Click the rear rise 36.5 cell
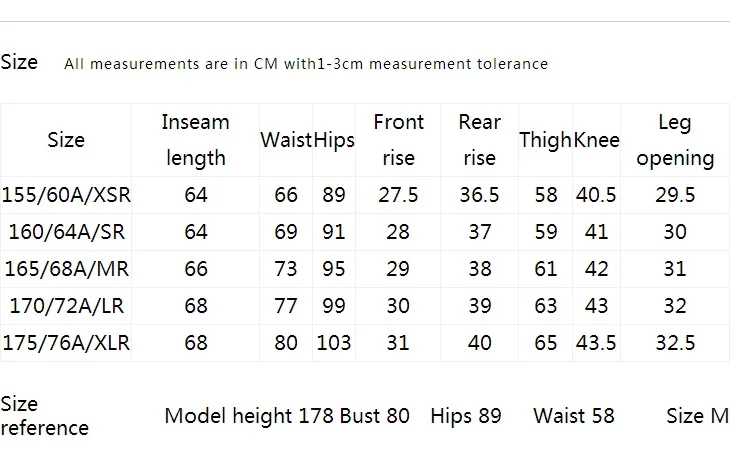The image size is (731, 474). (479, 195)
